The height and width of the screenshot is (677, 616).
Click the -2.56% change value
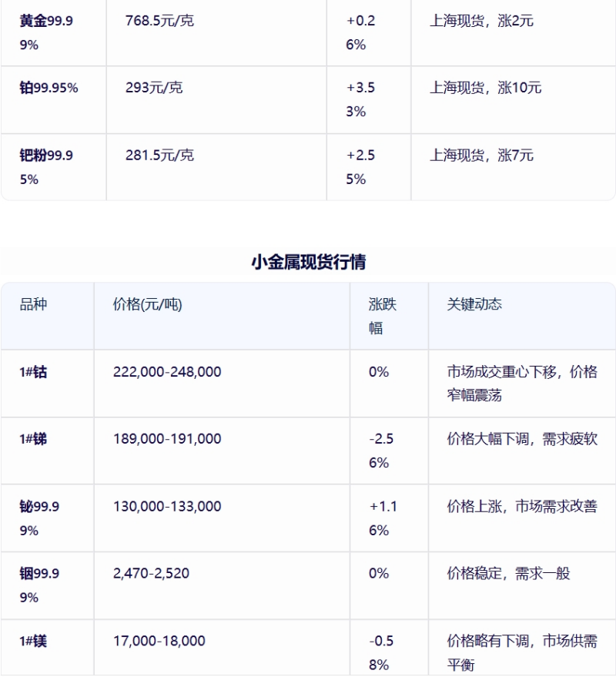(381, 451)
